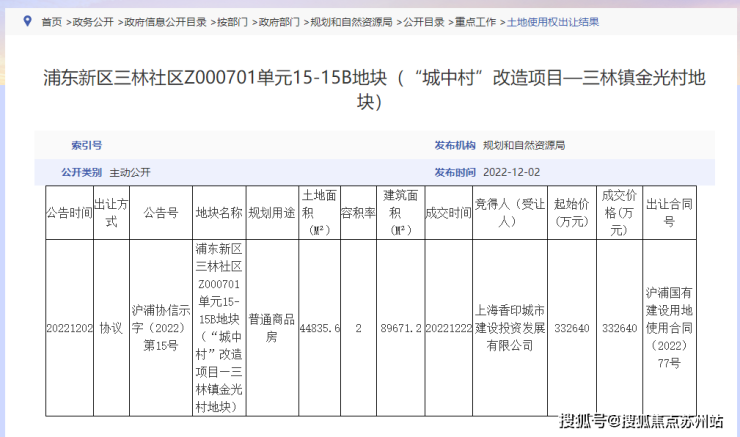Go to 公开目录 breadcrumb level
740x437 pixels.
pos(424,21)
